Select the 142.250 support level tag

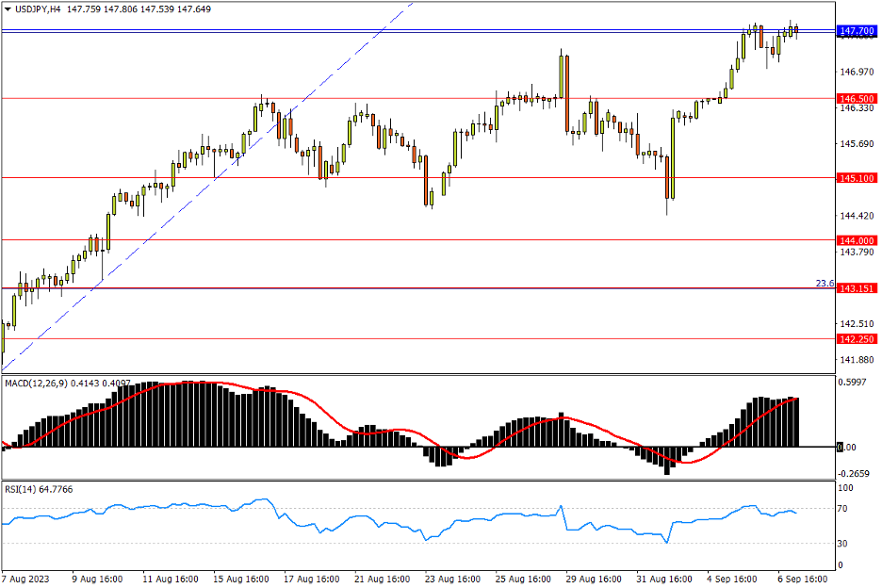[x=857, y=339]
